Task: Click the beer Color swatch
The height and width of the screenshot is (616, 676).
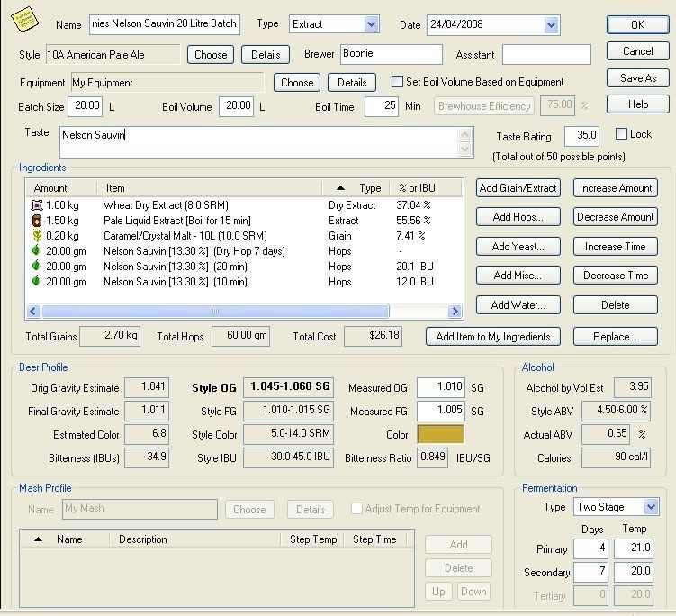Action: pyautogui.click(x=440, y=434)
